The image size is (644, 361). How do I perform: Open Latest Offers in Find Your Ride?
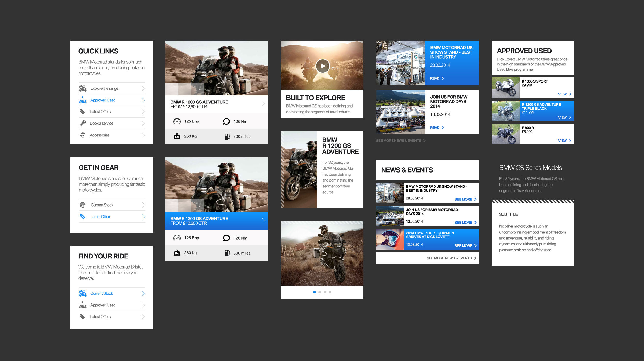tap(100, 317)
